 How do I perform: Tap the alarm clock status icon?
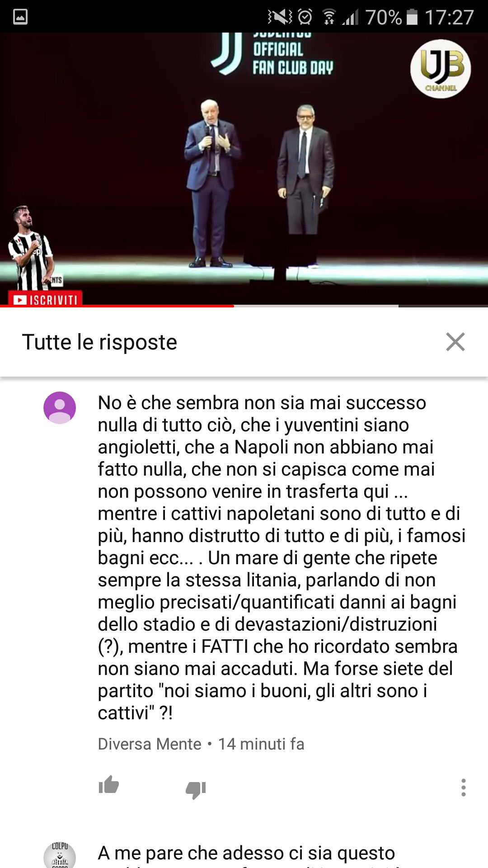pos(305,17)
